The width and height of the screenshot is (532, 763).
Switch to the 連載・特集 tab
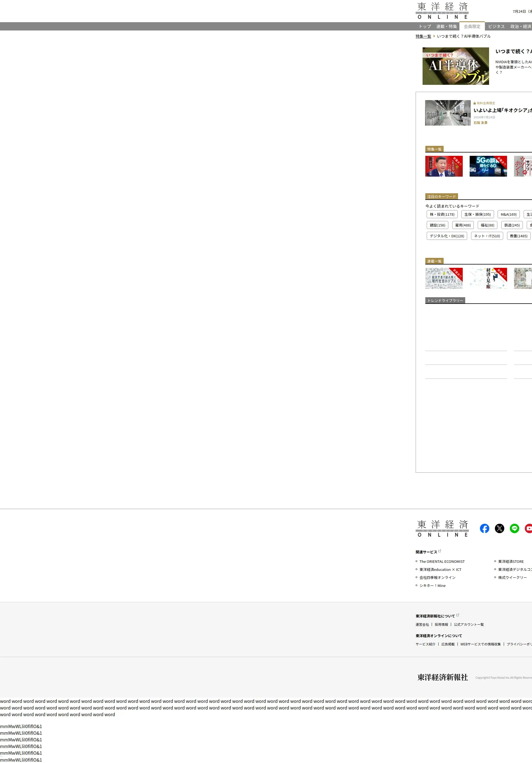pyautogui.click(x=446, y=27)
